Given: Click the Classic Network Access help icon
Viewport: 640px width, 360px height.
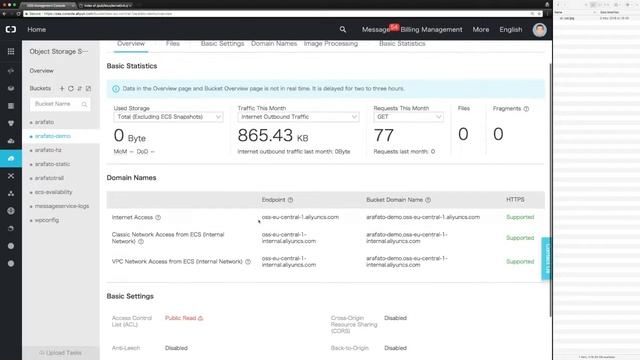Looking at the screenshot, I should click(x=141, y=242).
